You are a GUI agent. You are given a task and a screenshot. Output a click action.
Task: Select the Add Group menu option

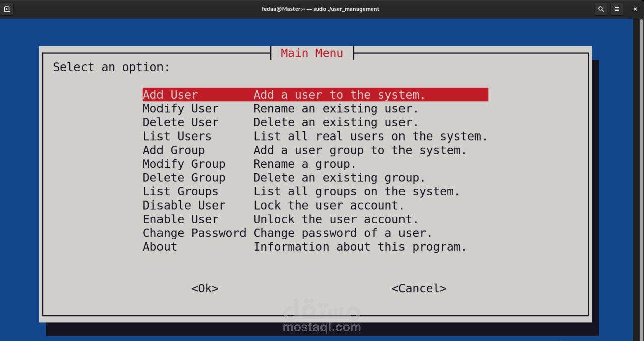coord(174,150)
